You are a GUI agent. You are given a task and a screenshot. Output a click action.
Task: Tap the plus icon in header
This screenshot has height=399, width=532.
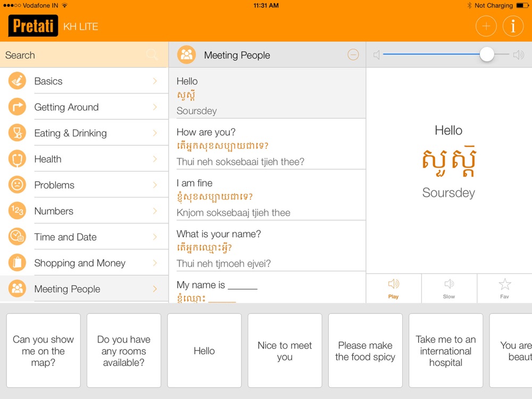tap(486, 26)
